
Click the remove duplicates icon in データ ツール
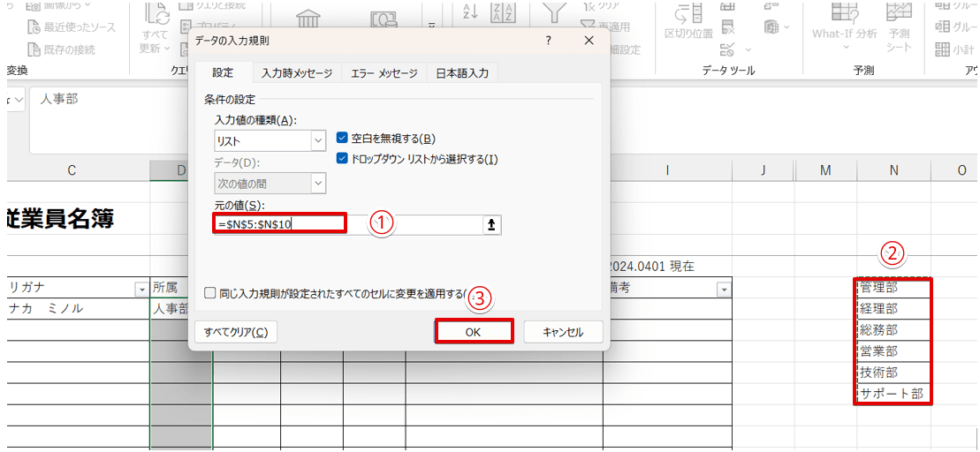(x=727, y=26)
